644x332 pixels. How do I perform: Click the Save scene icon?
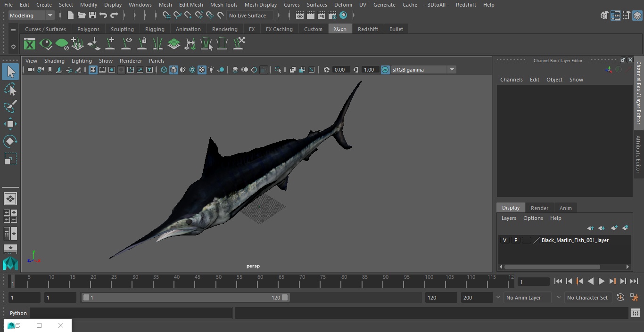point(92,16)
